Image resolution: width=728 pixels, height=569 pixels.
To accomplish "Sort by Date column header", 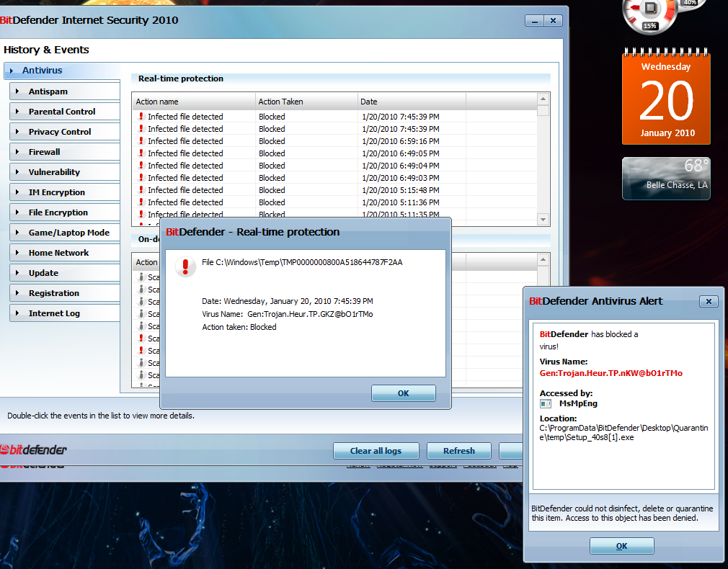I will point(412,102).
